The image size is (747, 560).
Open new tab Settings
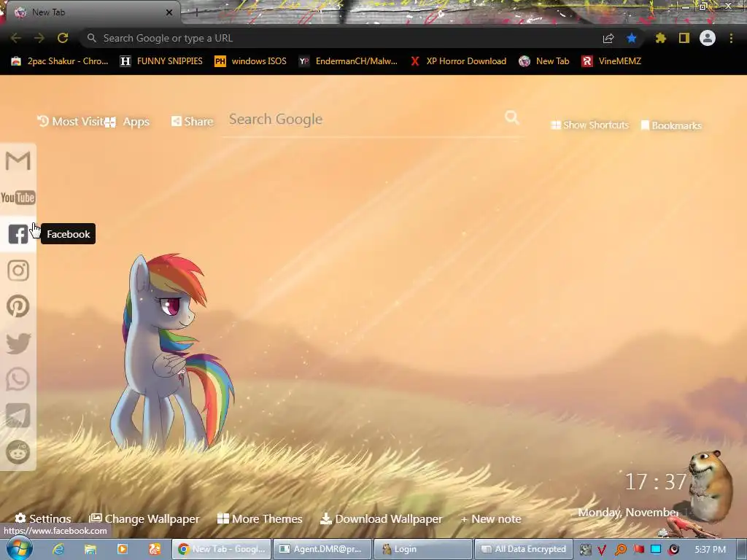43,518
